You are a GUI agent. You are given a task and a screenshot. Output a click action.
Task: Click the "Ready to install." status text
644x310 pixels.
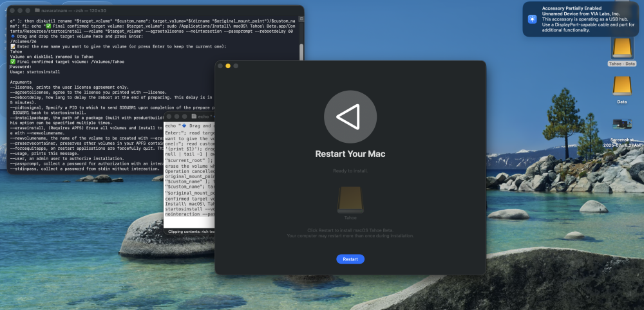[x=350, y=170]
